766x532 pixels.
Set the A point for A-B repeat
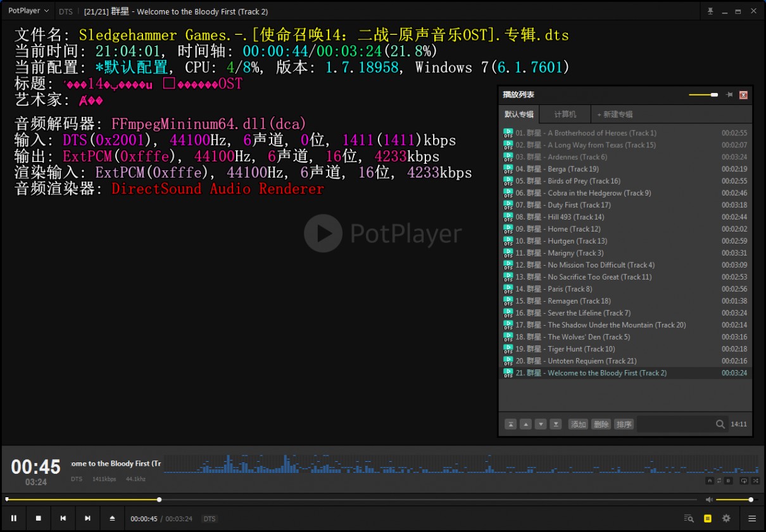(710, 481)
